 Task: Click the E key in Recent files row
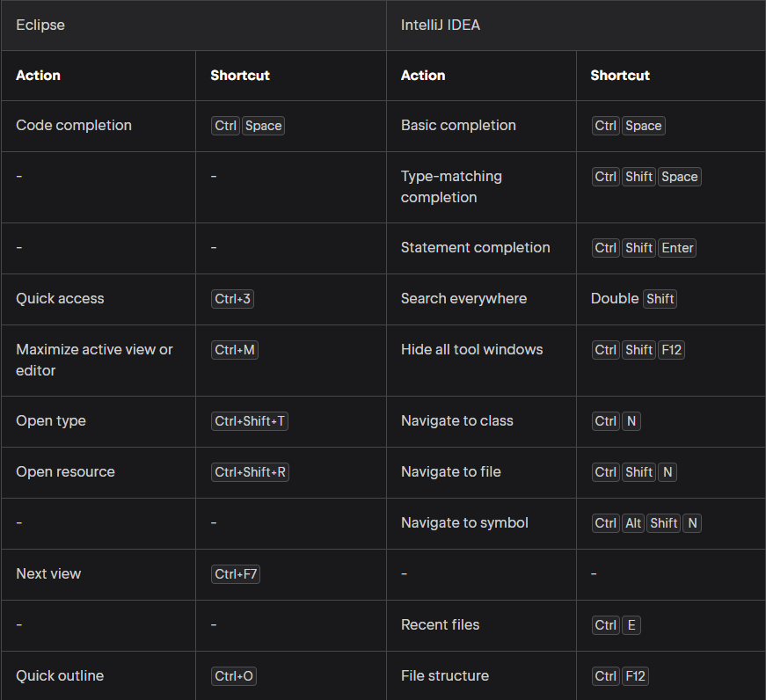tap(631, 624)
